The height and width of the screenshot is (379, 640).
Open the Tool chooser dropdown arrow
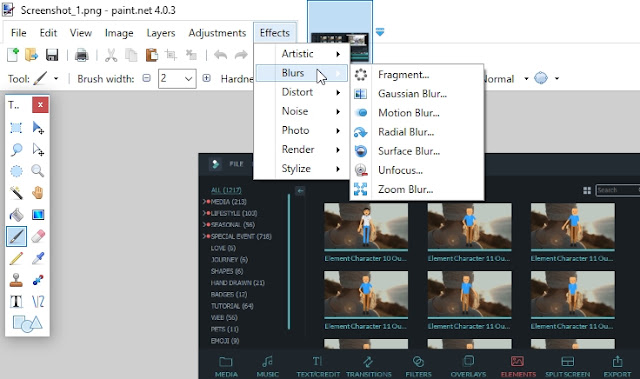tap(56, 78)
